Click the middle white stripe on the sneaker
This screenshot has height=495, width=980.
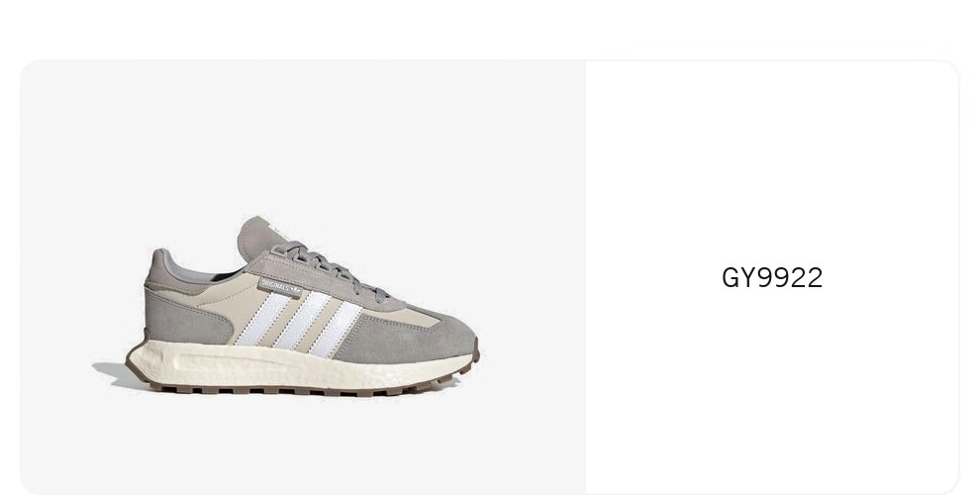(303, 321)
